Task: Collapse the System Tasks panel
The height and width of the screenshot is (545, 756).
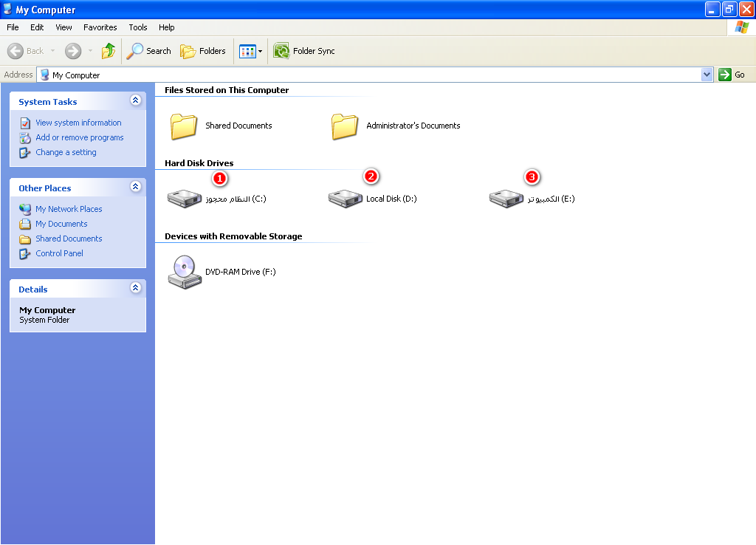Action: point(136,100)
